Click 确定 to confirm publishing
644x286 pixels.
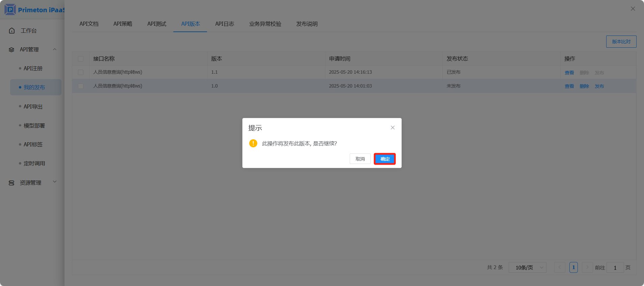pos(385,159)
